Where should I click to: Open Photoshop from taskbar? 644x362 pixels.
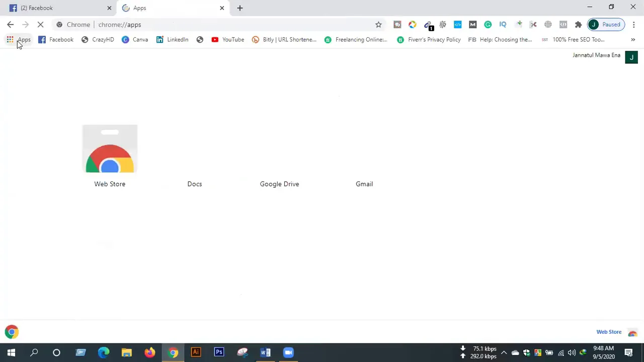point(219,352)
